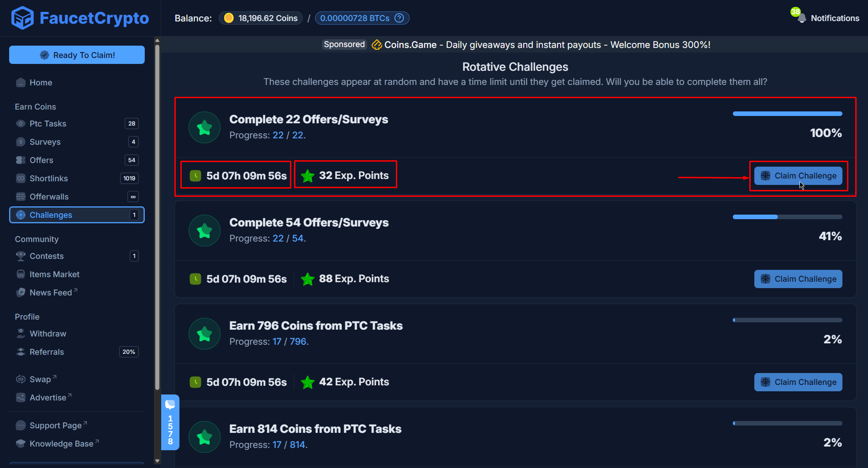Open Items Market via its sidebar icon

21,274
